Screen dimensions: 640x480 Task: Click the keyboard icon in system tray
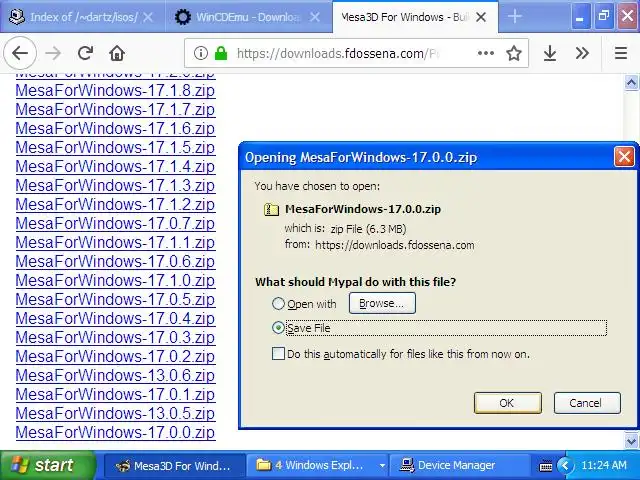546,466
